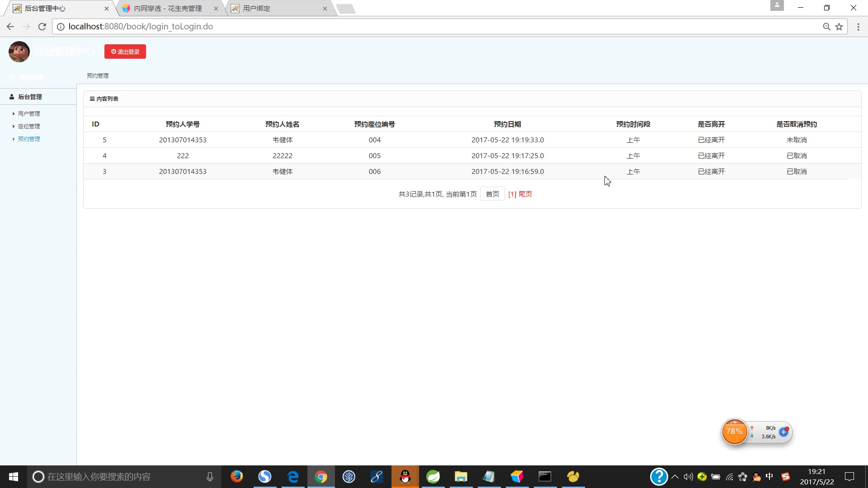Click the 78% memory accelerator ball
This screenshot has width=868, height=488.
(734, 432)
